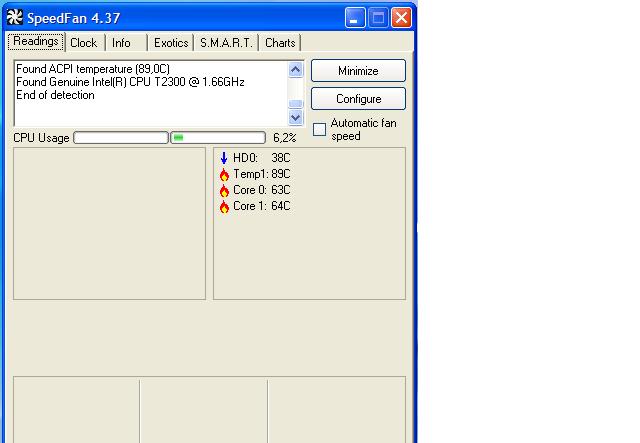Open the Configure dialog

tap(358, 99)
